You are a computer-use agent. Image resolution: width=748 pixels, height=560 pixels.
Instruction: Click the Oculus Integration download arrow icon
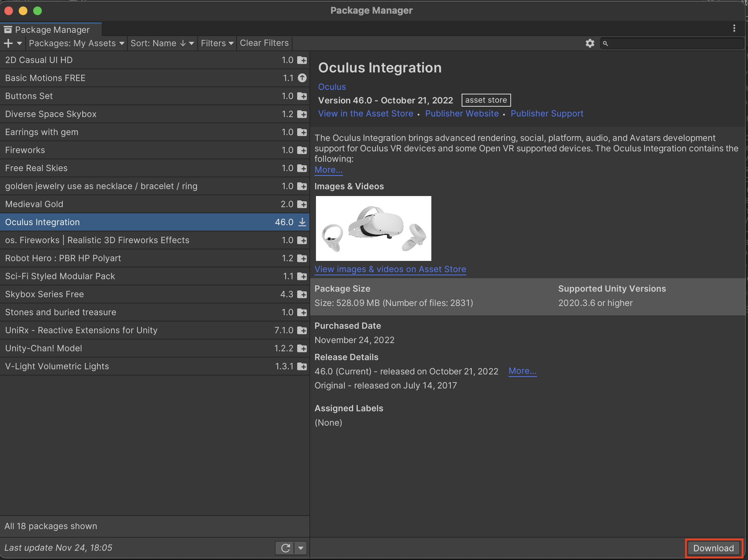point(302,222)
